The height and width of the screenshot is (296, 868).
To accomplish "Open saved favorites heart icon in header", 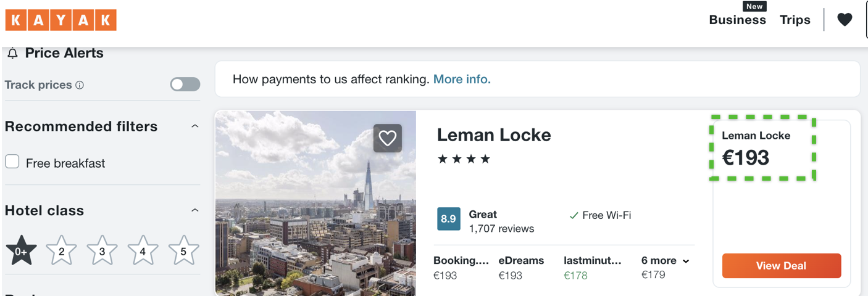I will tap(845, 20).
